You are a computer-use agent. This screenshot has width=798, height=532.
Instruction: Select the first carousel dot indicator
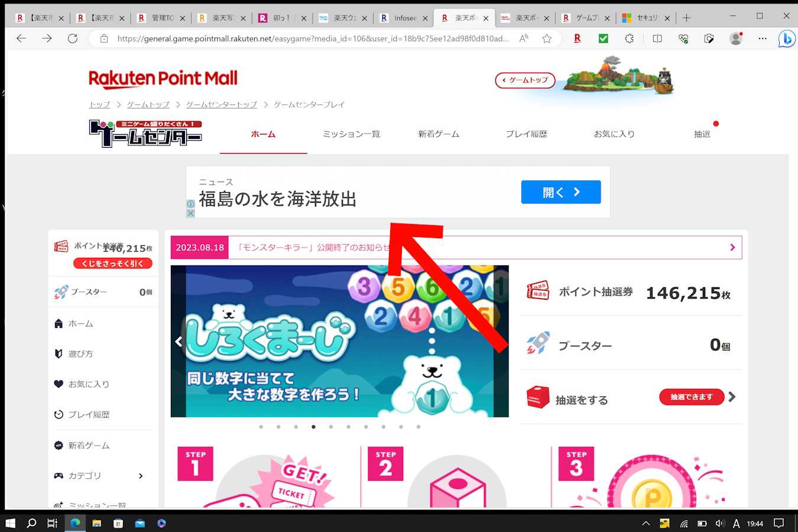point(261,427)
